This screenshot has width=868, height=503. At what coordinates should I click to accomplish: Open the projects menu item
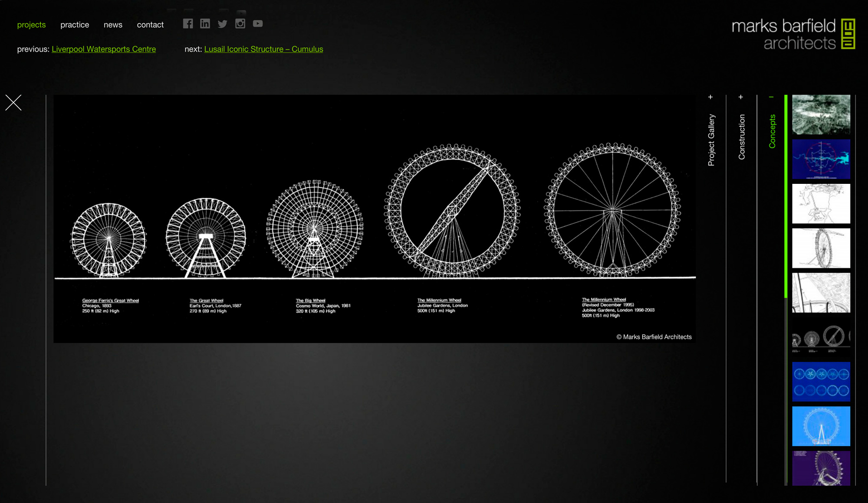tap(31, 25)
